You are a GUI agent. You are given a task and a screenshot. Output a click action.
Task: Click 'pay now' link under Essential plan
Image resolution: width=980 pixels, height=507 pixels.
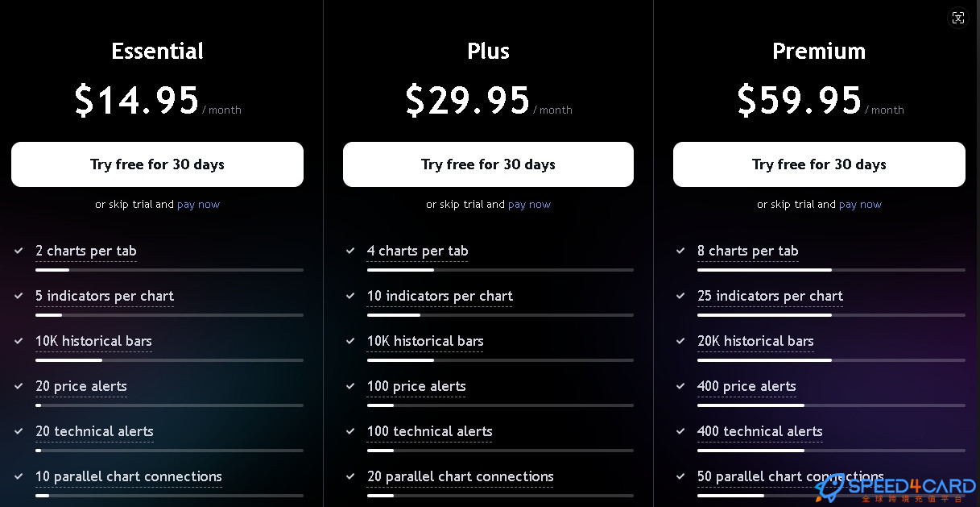198,205
